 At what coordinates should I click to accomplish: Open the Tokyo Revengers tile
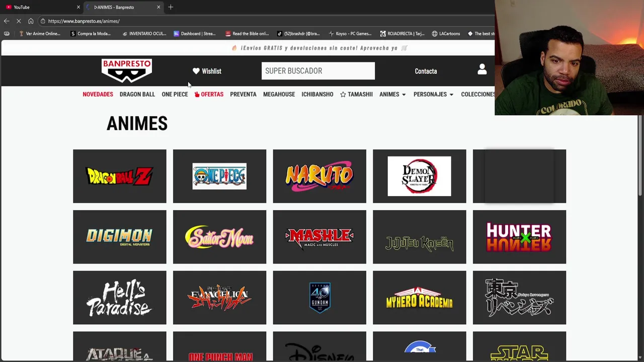519,298
